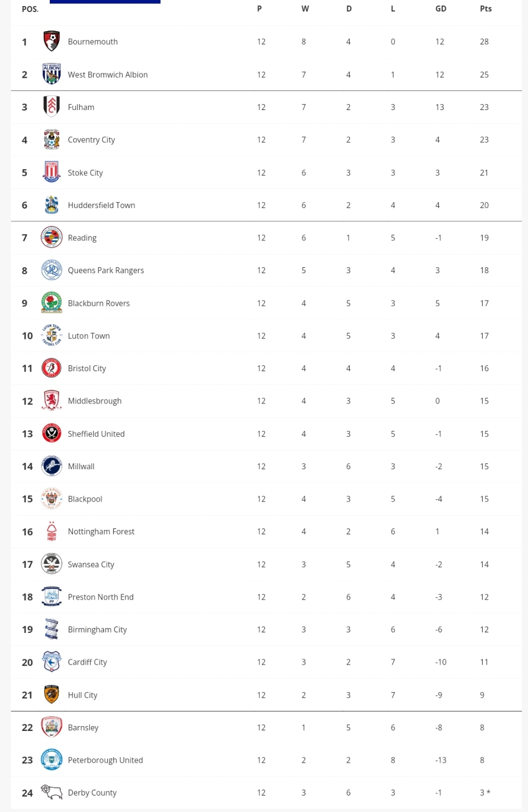Viewport: 528px width, 812px height.
Task: Open the Huddersfield Town team link
Action: [x=101, y=205]
